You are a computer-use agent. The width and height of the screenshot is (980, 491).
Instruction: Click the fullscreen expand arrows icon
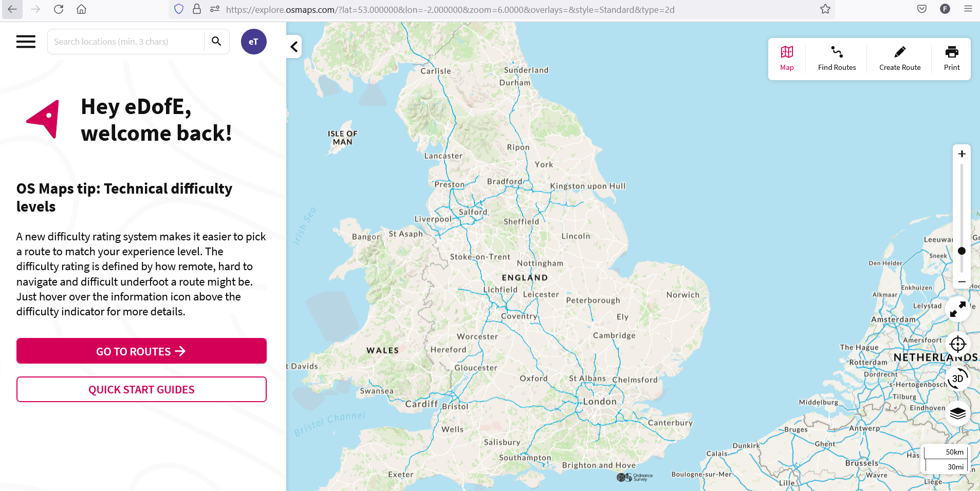coord(957,310)
